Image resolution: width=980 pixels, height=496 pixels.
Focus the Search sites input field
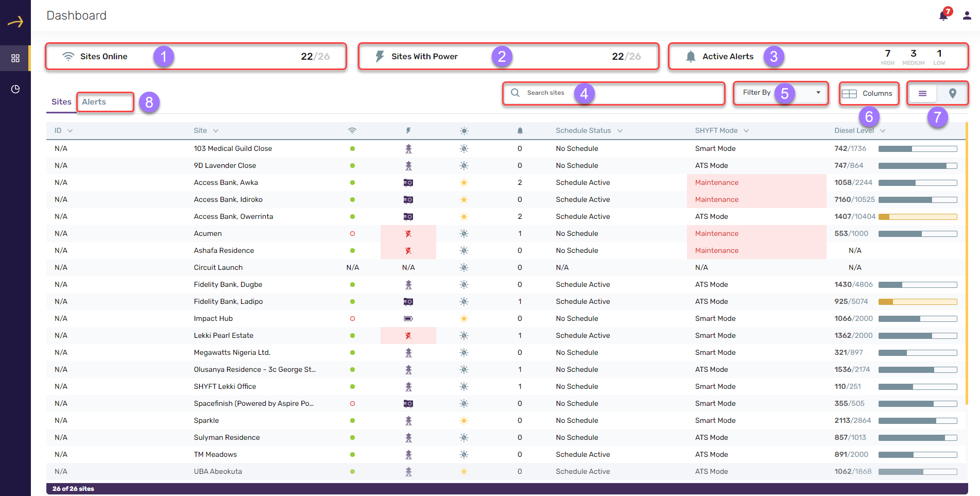click(x=614, y=93)
